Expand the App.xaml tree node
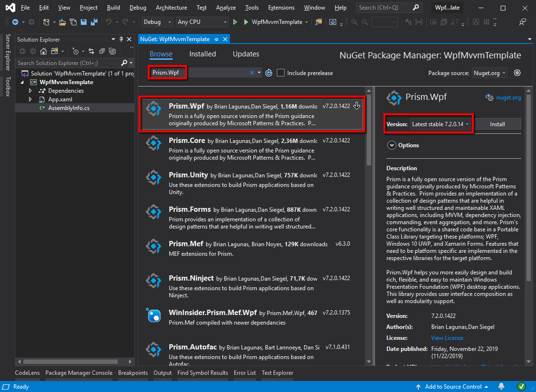The image size is (536, 392). tap(31, 99)
